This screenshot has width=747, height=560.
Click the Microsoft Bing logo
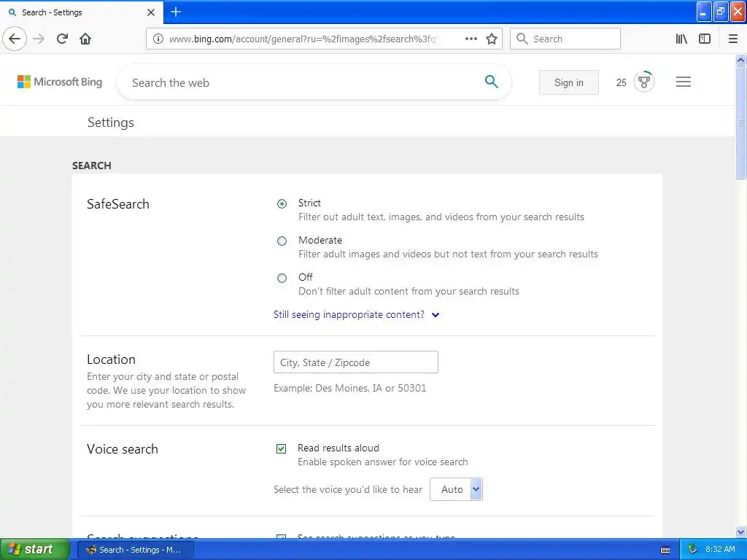pyautogui.click(x=60, y=82)
